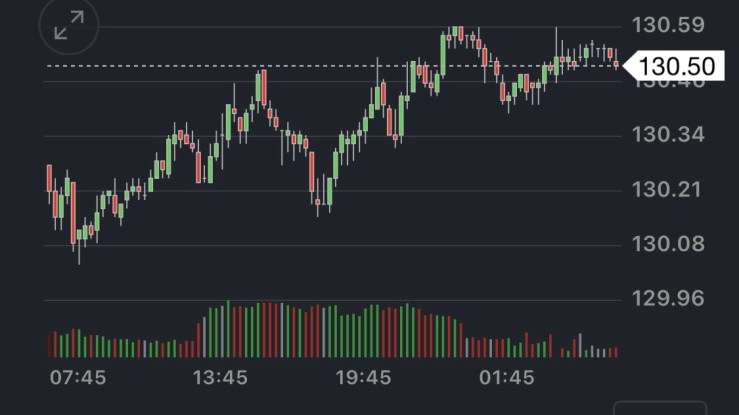Click the 07:45 time axis label

(x=78, y=378)
